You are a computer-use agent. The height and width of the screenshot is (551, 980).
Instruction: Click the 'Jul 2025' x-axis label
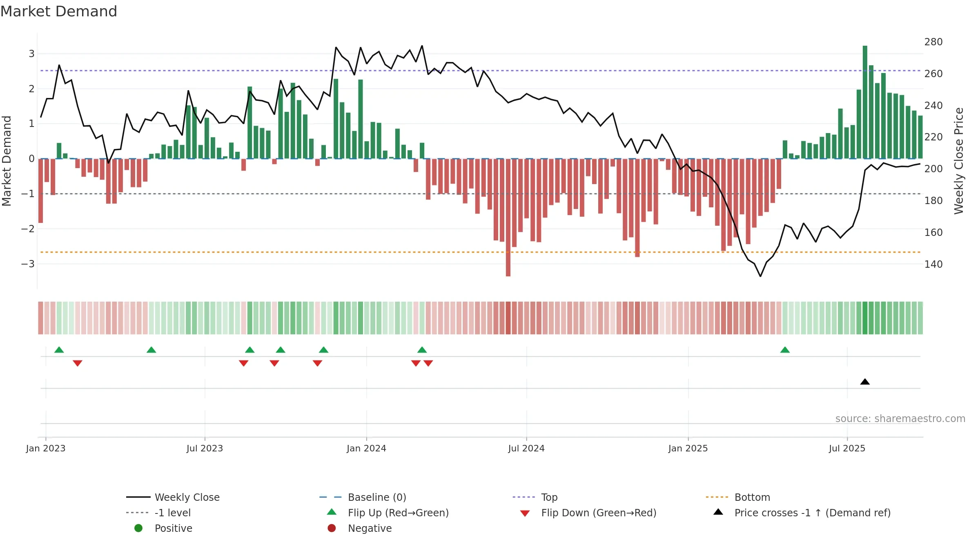pos(847,448)
